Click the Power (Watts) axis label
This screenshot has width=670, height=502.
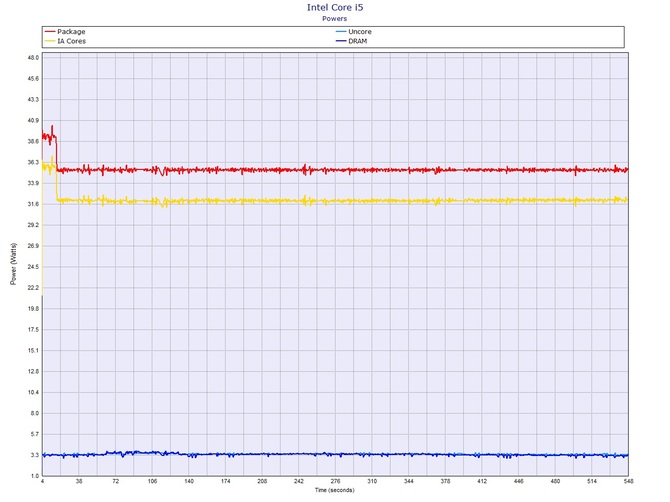click(x=13, y=264)
